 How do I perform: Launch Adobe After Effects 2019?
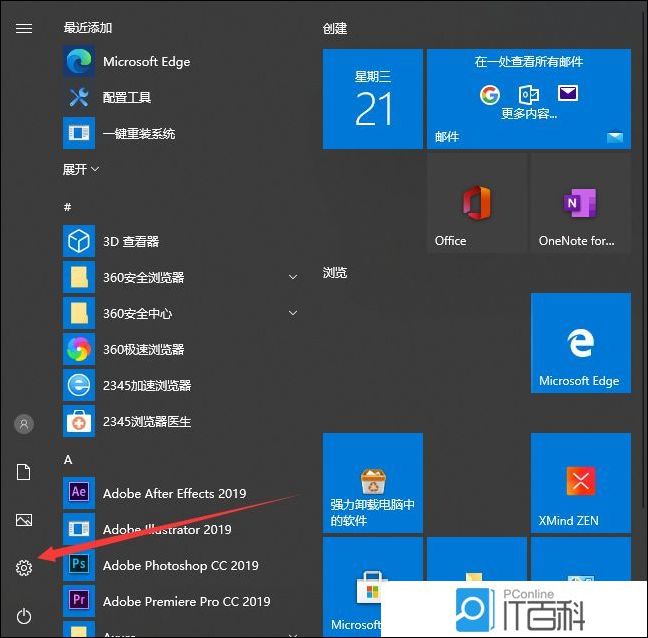click(x=180, y=493)
